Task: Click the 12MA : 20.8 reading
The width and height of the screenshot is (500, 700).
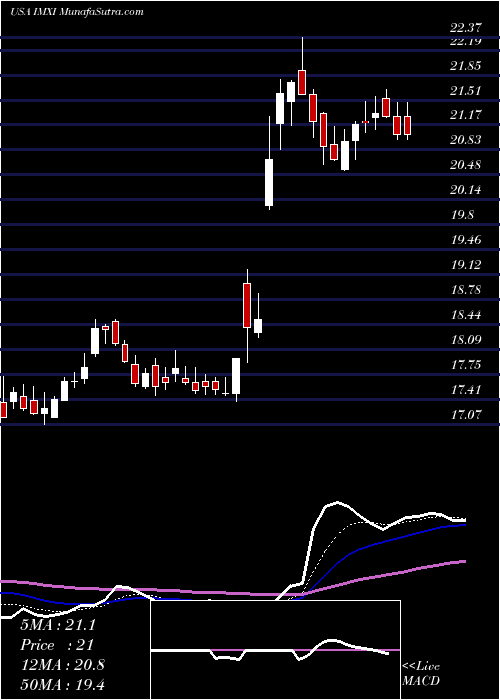Action: tap(62, 665)
